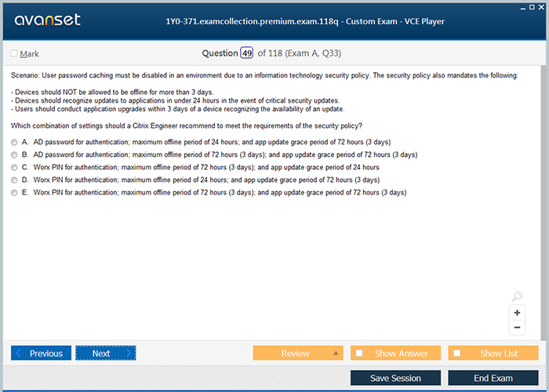Viewport: 549px width, 392px height.
Task: Zoom out with the minus icon
Action: click(x=517, y=328)
